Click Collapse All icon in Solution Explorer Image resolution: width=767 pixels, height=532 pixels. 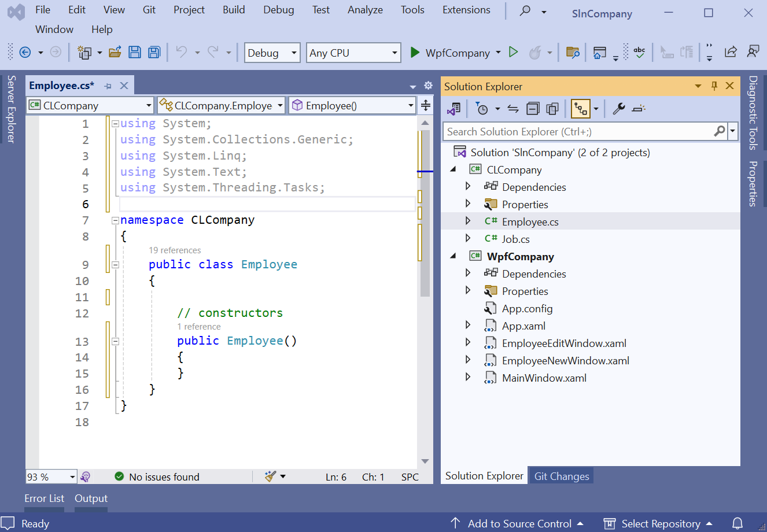coord(533,108)
